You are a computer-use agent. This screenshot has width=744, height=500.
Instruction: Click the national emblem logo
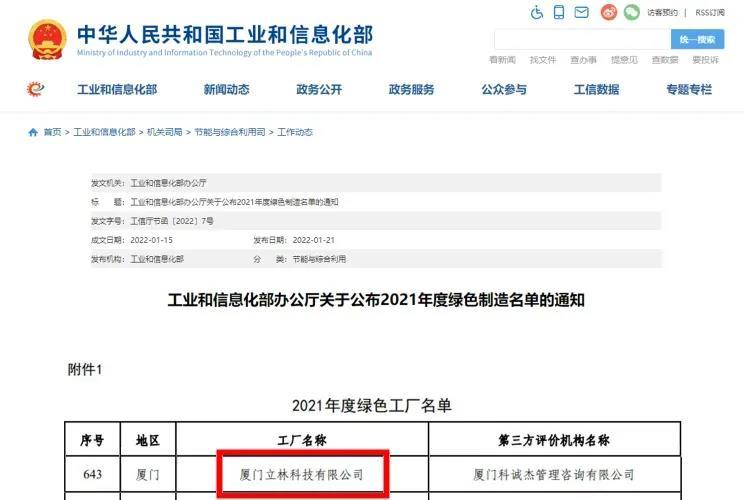coord(47,39)
